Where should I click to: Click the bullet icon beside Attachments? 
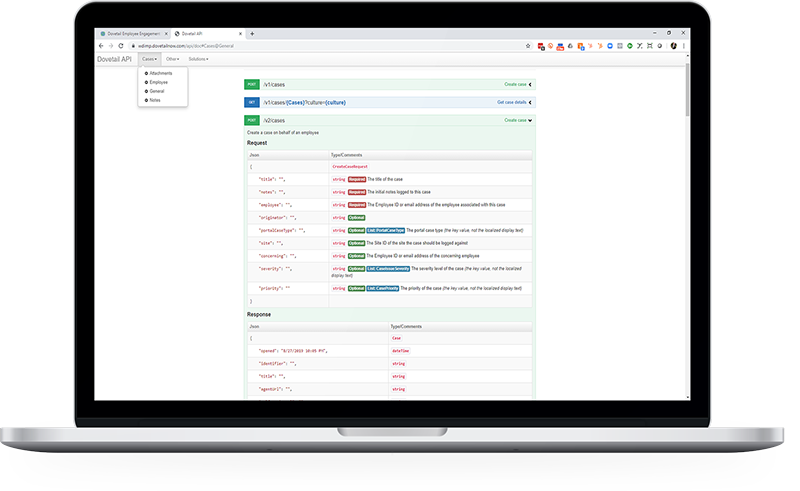click(146, 73)
